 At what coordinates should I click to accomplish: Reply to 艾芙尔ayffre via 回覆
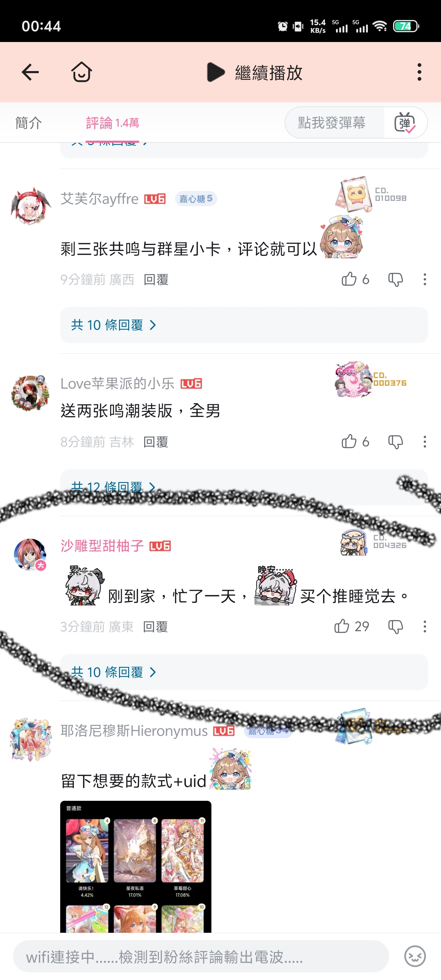point(156,280)
